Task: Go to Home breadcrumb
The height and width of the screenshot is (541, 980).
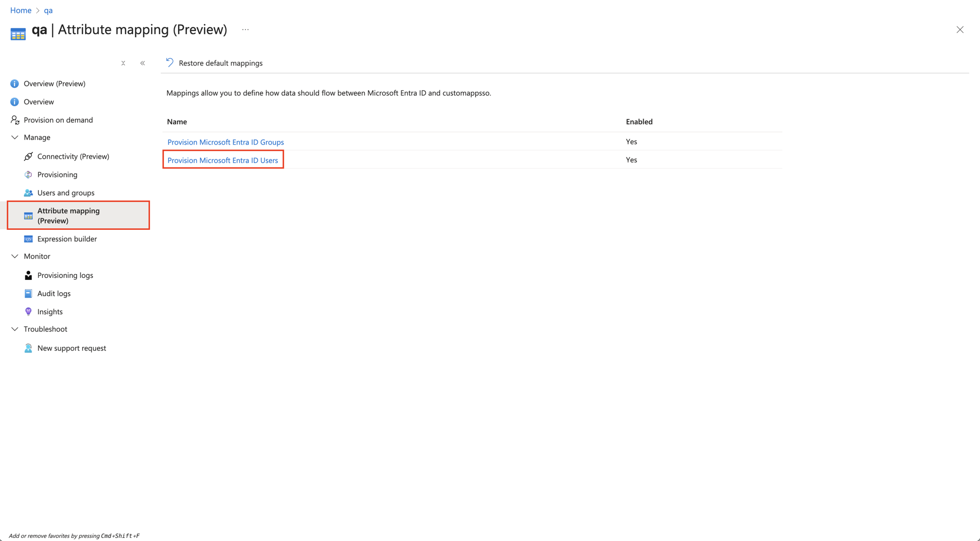Action: [21, 10]
